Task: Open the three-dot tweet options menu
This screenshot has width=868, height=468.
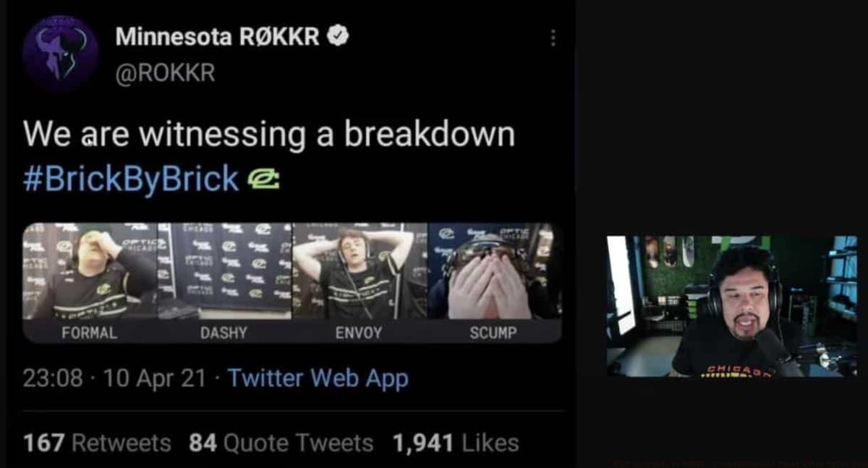Action: coord(553,38)
